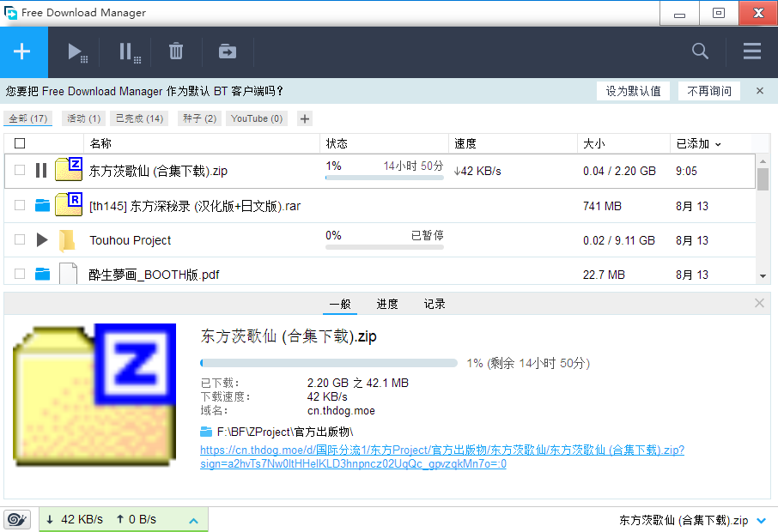Screen dimensions: 778x532
Task: Click 设为默认值 button
Action: [633, 91]
